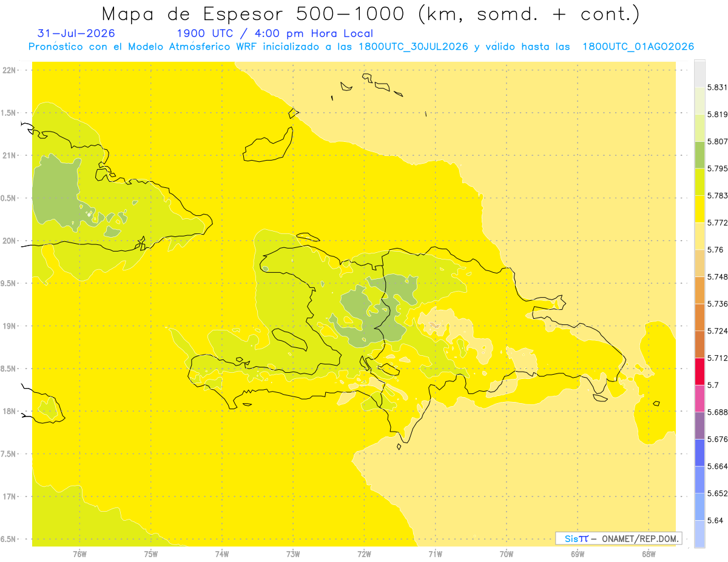Click the legend value 5.736
The height and width of the screenshot is (562, 728).
718,304
